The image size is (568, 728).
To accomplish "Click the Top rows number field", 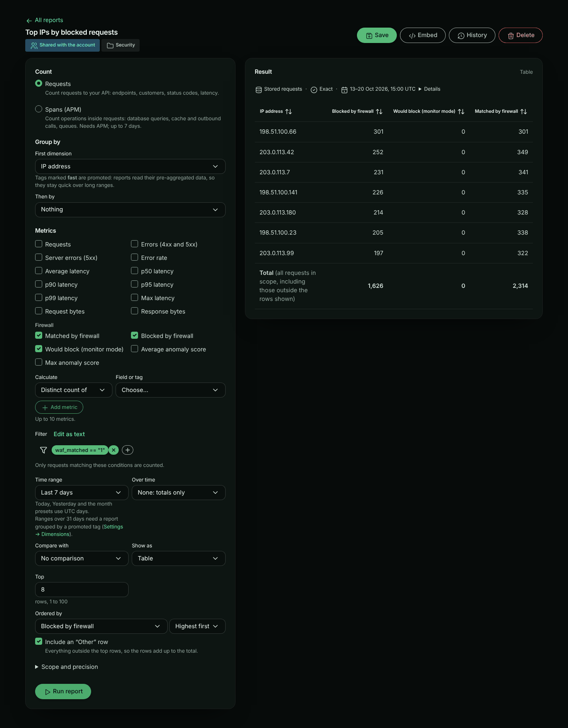I will tap(82, 590).
